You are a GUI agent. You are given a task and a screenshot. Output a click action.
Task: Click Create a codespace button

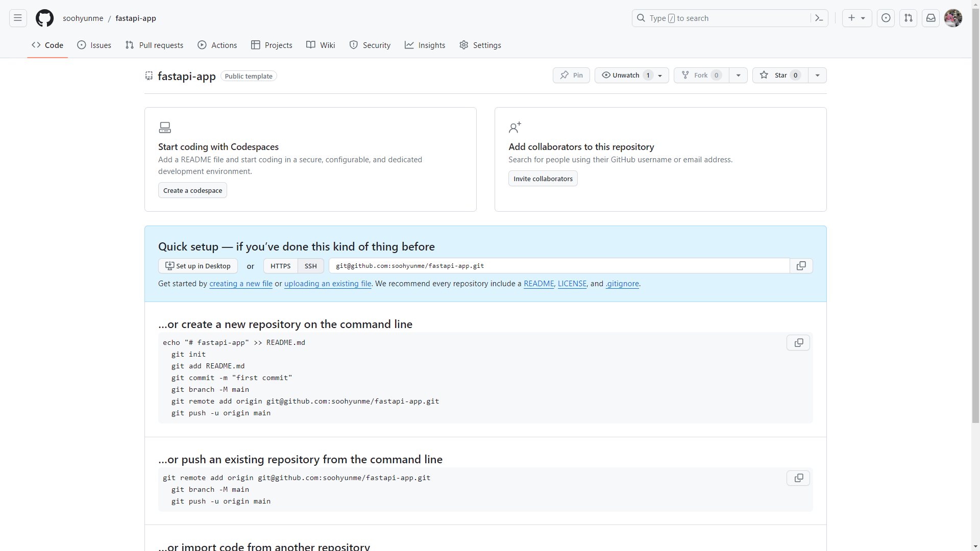[192, 190]
